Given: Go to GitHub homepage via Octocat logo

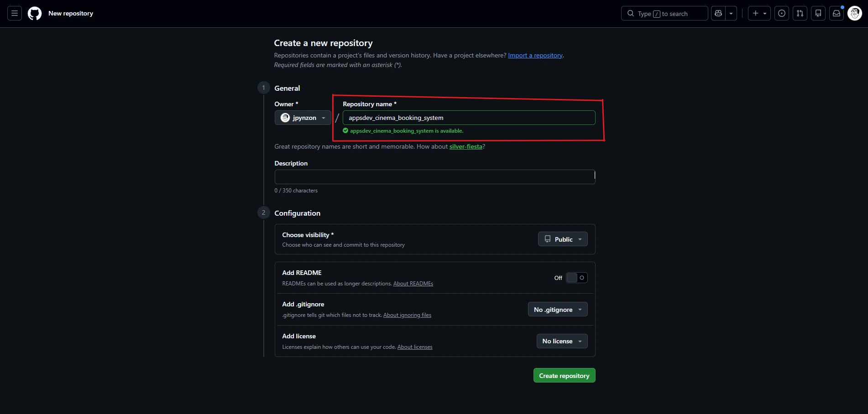Looking at the screenshot, I should point(35,14).
